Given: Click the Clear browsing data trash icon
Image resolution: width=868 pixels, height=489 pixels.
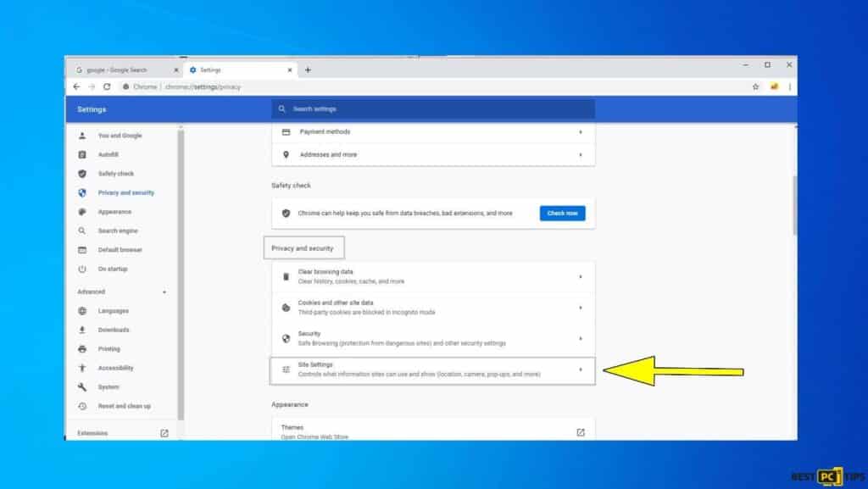Looking at the screenshot, I should (286, 276).
